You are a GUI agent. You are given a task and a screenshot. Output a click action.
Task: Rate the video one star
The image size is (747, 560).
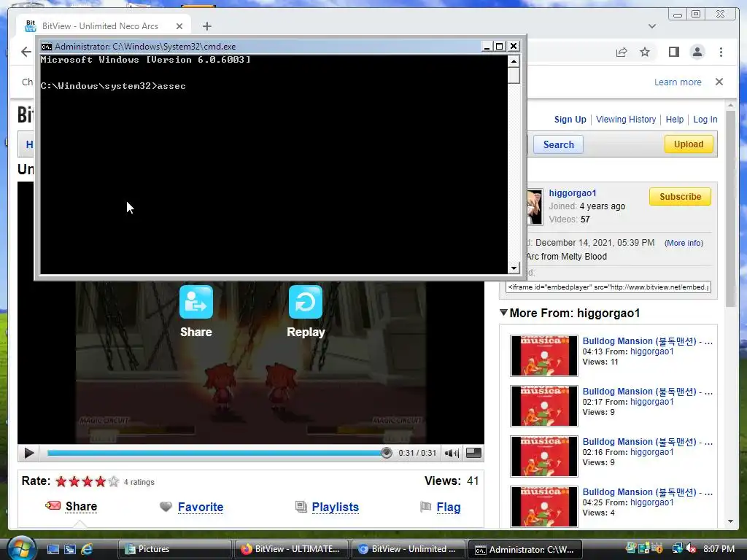[x=61, y=481]
